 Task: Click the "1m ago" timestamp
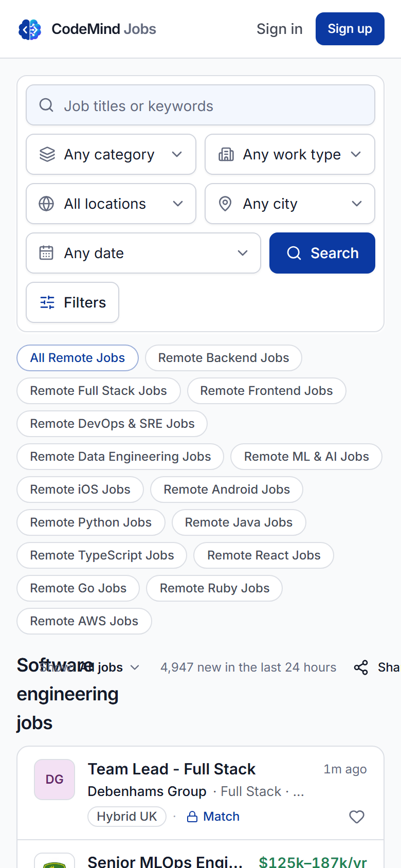pos(345,769)
